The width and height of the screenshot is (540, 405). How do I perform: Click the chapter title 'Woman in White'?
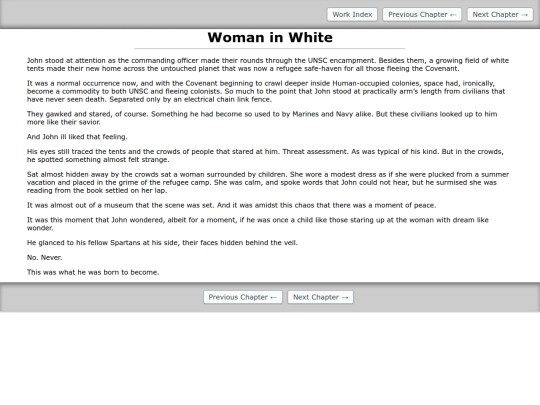click(x=270, y=38)
